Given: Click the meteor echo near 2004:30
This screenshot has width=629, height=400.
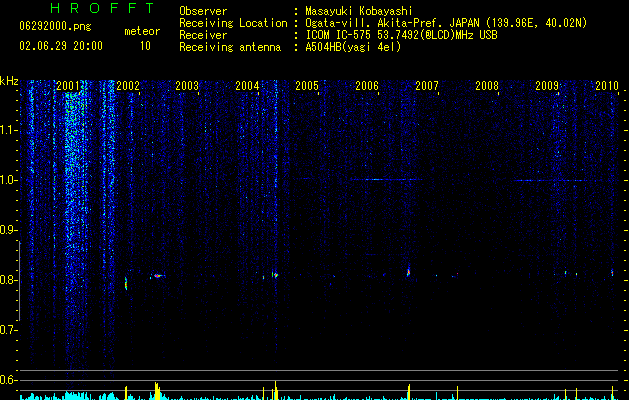Looking at the screenshot, I should tap(275, 275).
